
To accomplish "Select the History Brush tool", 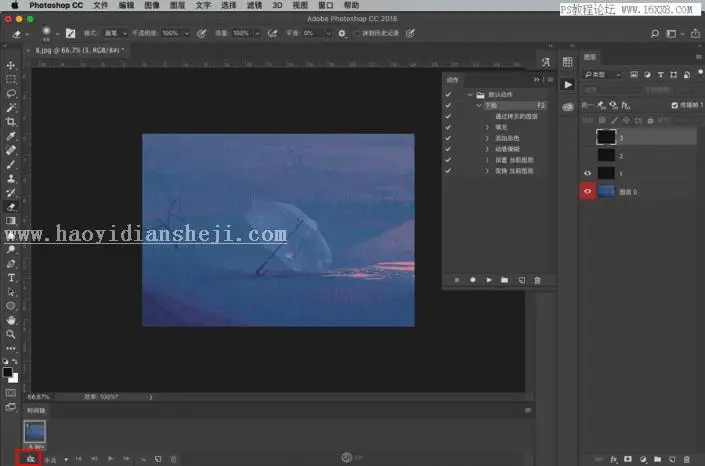I will coord(11,193).
